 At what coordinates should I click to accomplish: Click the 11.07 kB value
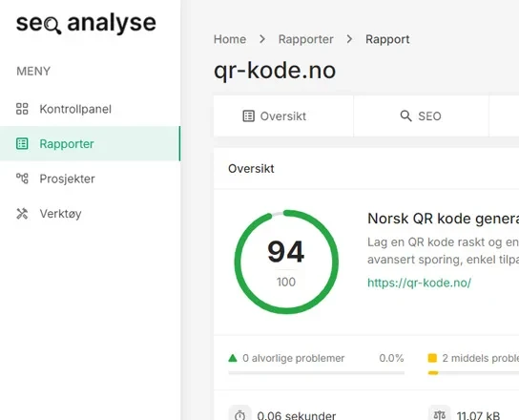pos(478,415)
